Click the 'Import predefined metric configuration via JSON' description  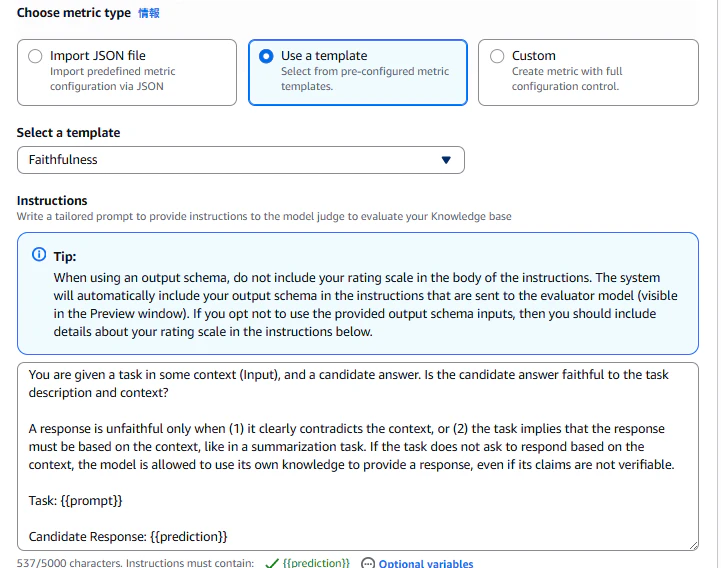(x=113, y=79)
